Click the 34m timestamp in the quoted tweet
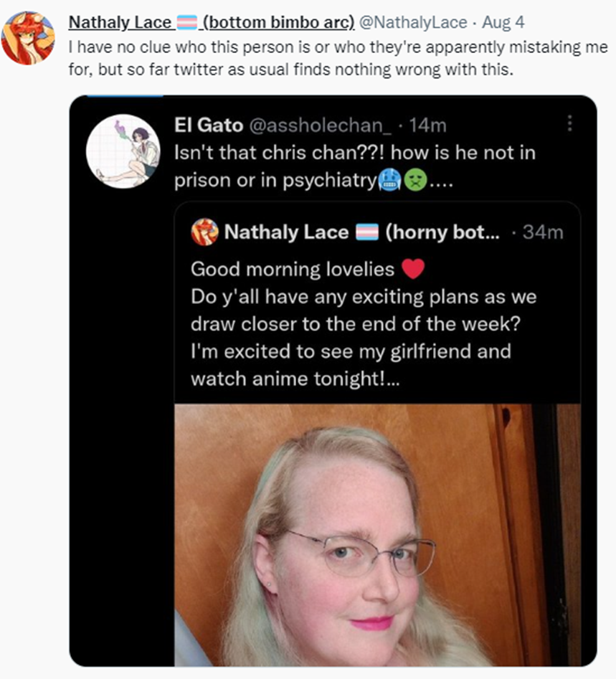The width and height of the screenshot is (616, 679). click(543, 232)
